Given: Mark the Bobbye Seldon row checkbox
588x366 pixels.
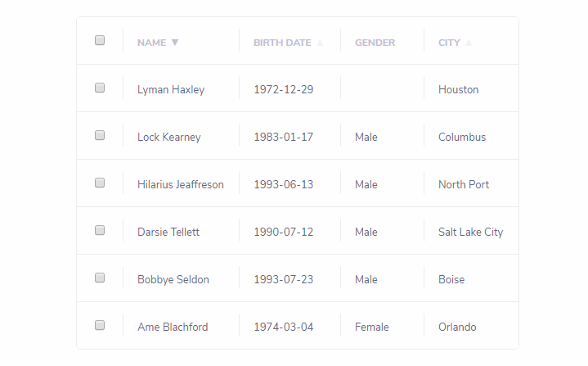Looking at the screenshot, I should pyautogui.click(x=100, y=278).
